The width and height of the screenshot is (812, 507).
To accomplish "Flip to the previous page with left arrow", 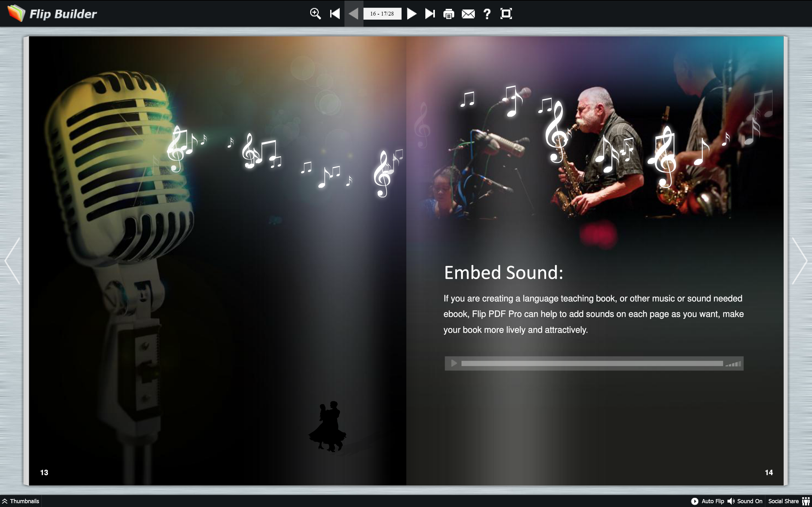I will [12, 261].
